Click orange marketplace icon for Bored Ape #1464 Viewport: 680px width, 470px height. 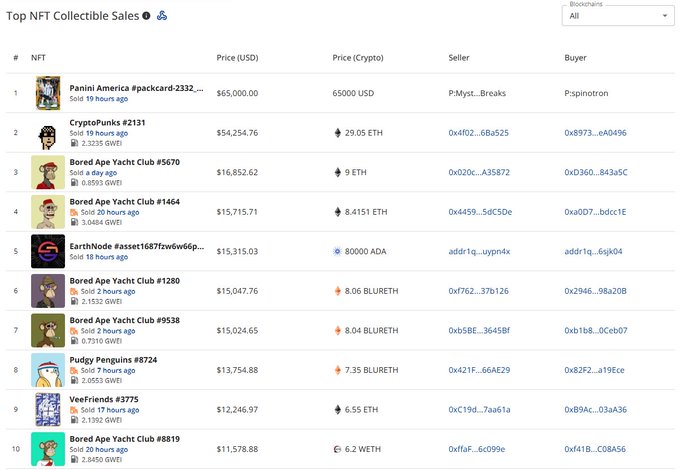(x=74, y=212)
